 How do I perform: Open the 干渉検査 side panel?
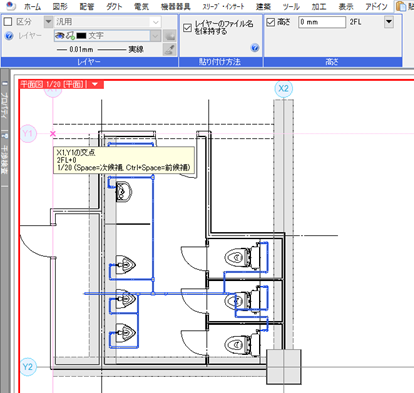point(4,159)
